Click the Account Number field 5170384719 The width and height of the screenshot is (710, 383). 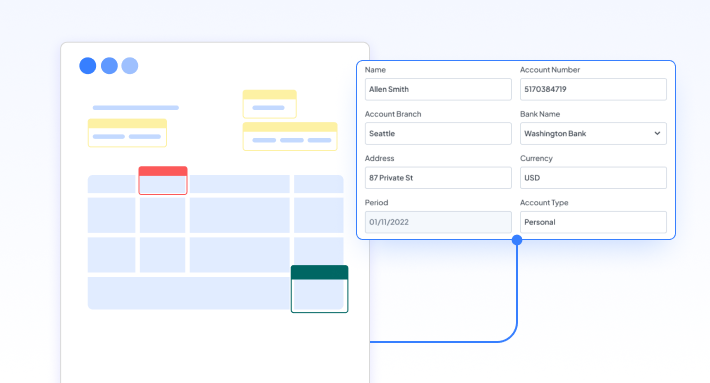click(593, 89)
